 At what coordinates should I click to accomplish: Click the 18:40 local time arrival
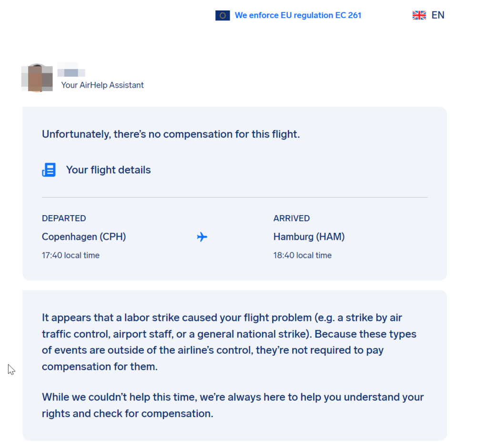303,255
